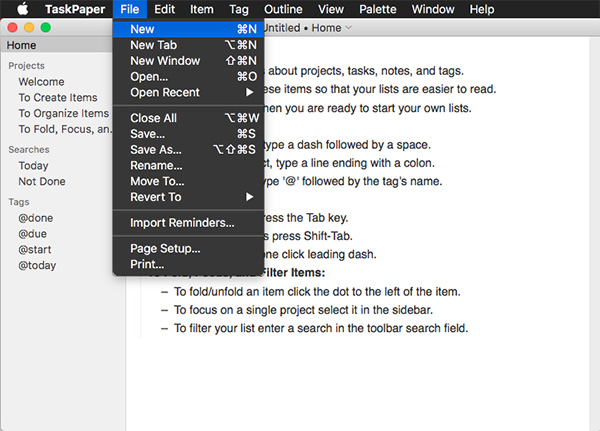Image resolution: width=600 pixels, height=431 pixels.
Task: Open the Edit menu
Action: pyautogui.click(x=165, y=9)
